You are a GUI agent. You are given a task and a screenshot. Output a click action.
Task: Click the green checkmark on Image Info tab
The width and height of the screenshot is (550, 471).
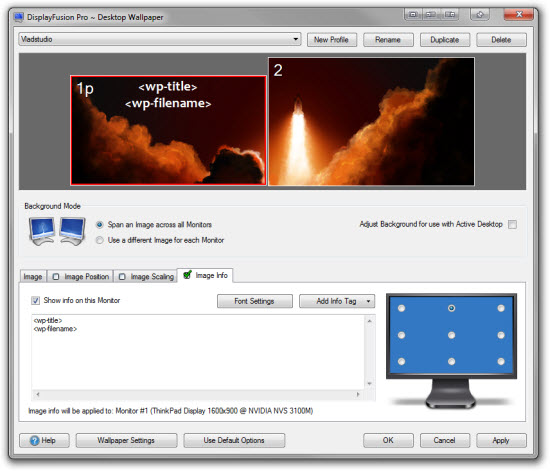tap(187, 275)
